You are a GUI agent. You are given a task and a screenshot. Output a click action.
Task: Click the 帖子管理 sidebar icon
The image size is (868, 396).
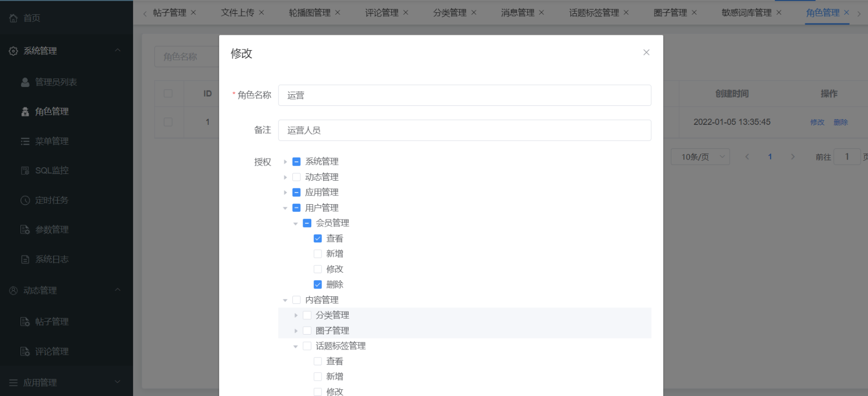(25, 322)
